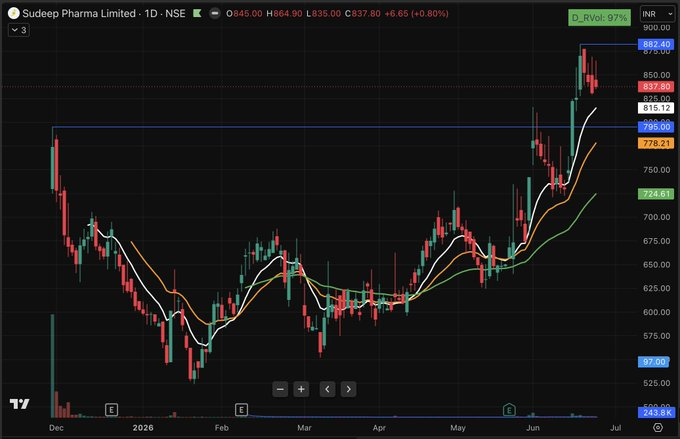Viewport: 680px width, 439px height.
Task: Click the closing price C837.80 value
Action: (x=363, y=13)
